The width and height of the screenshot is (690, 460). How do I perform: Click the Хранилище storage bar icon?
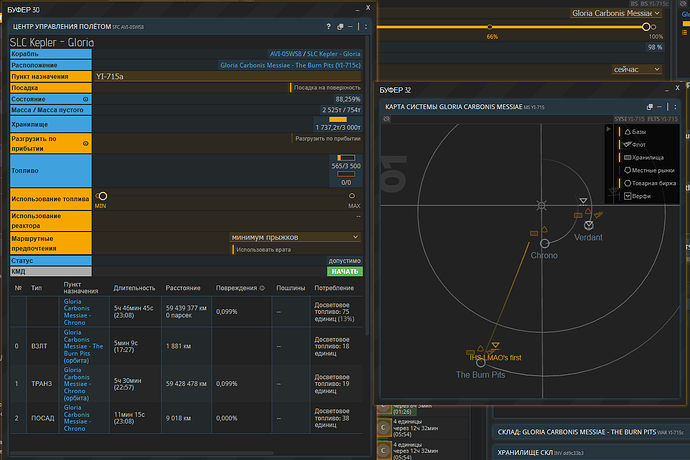[337, 120]
